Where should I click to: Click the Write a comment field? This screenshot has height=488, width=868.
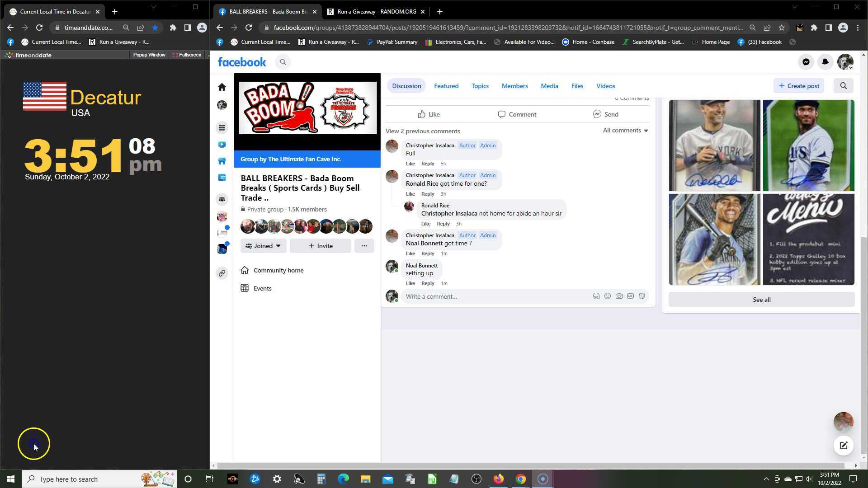495,296
